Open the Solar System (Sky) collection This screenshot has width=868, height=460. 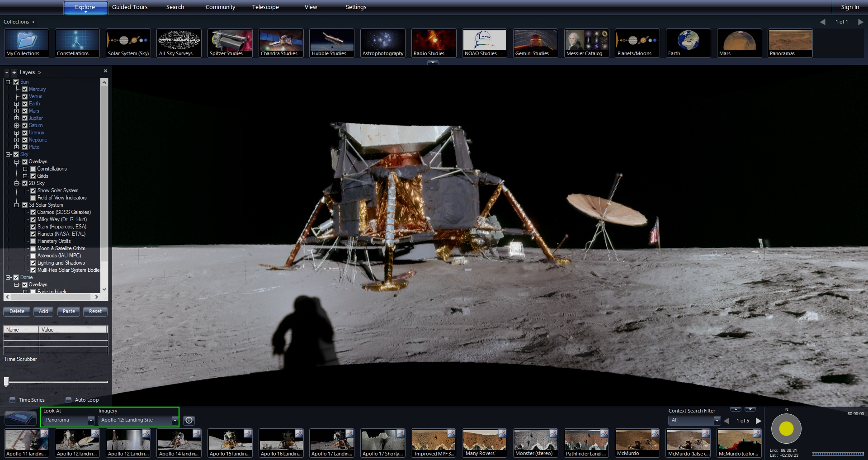pyautogui.click(x=128, y=43)
